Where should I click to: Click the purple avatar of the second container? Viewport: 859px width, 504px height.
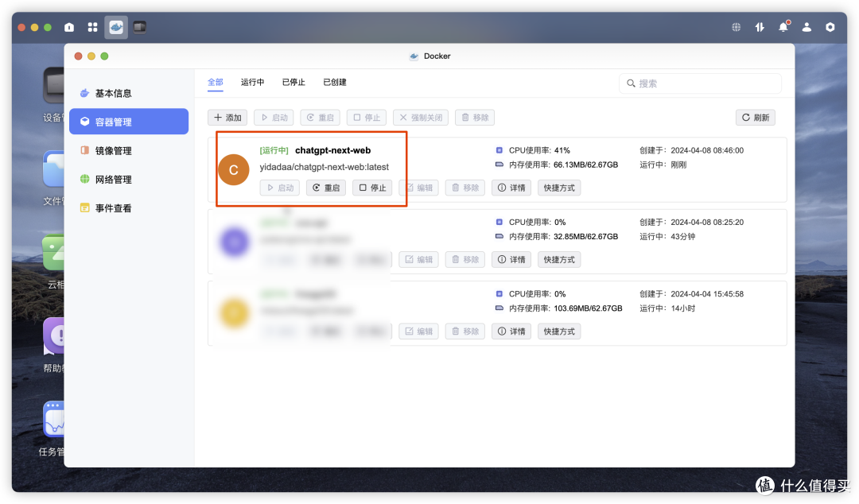(235, 242)
